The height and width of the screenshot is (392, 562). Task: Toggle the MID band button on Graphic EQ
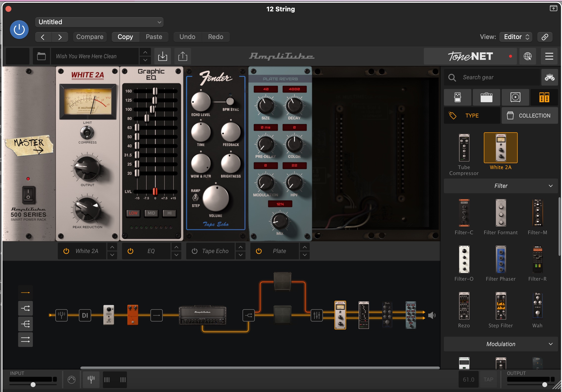tap(151, 213)
